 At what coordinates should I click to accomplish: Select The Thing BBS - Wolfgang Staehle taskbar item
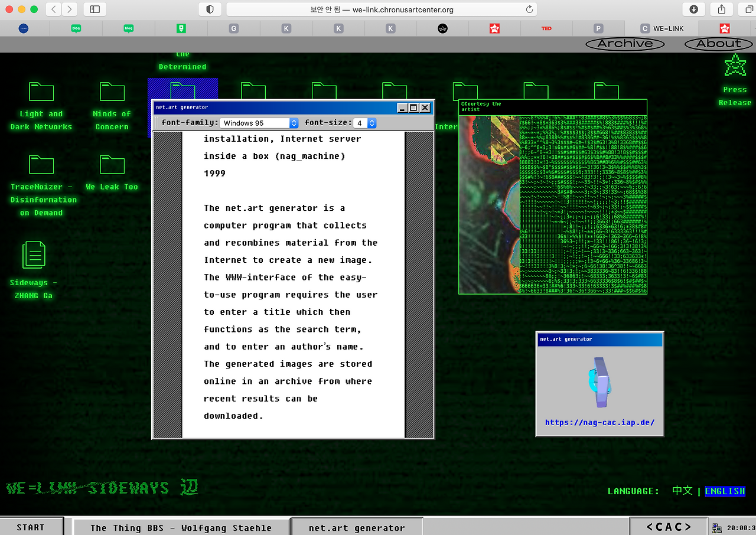pos(181,528)
